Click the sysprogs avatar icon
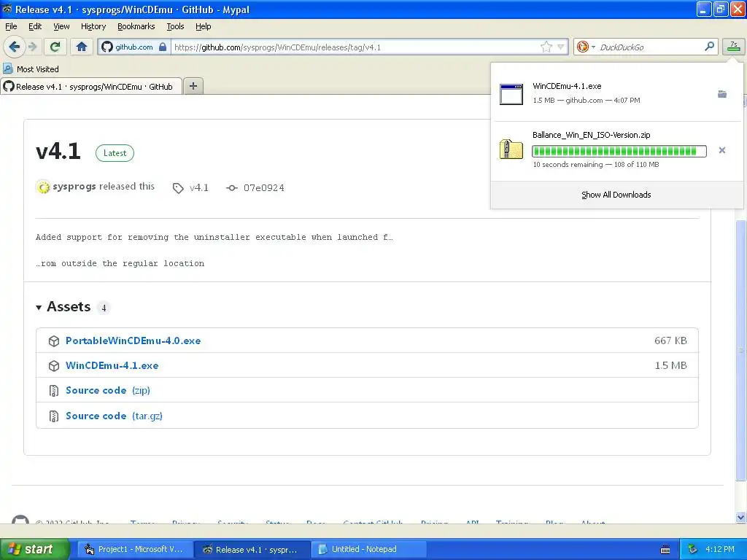747x560 pixels. [43, 187]
